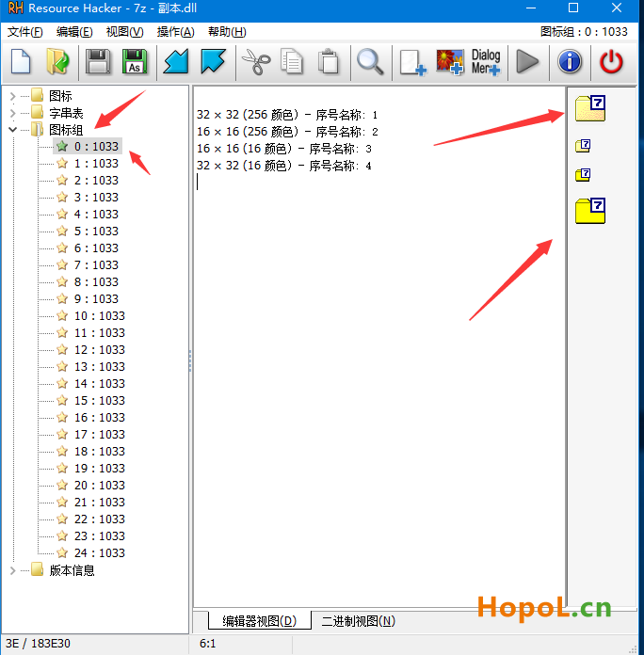
Task: Select icon group 18 : 1033
Action: 100,451
